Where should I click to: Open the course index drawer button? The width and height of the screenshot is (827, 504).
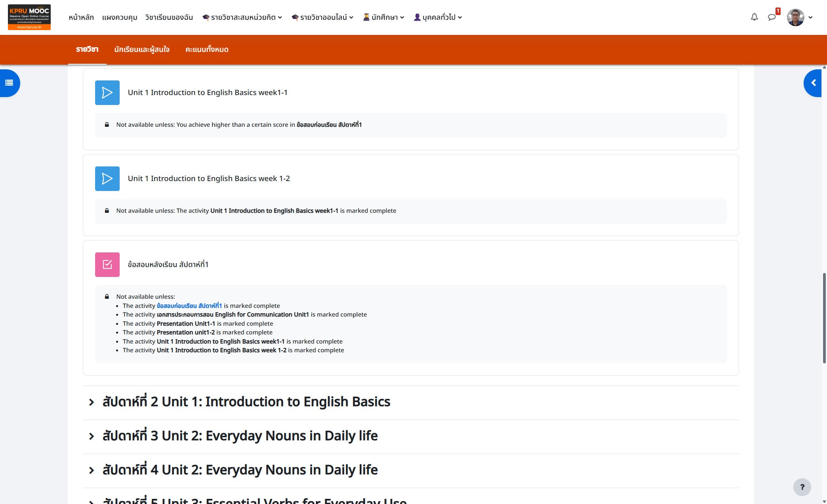coord(10,83)
